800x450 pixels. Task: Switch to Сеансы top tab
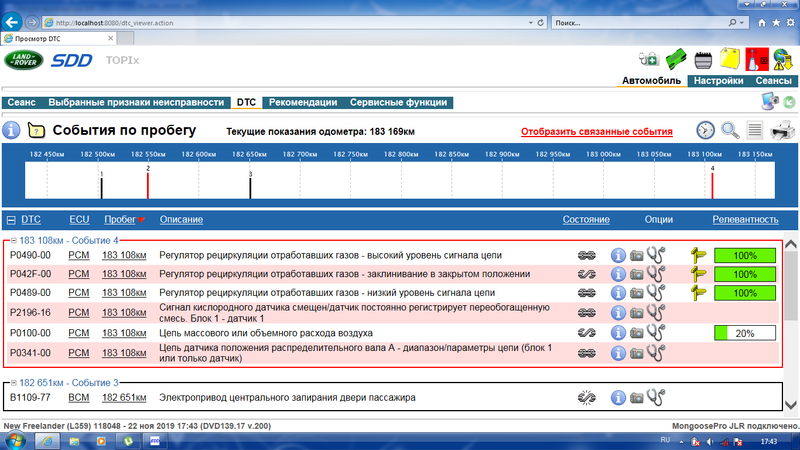[773, 81]
